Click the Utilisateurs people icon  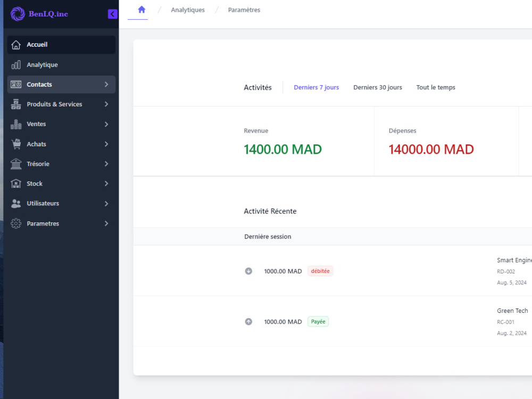click(16, 204)
